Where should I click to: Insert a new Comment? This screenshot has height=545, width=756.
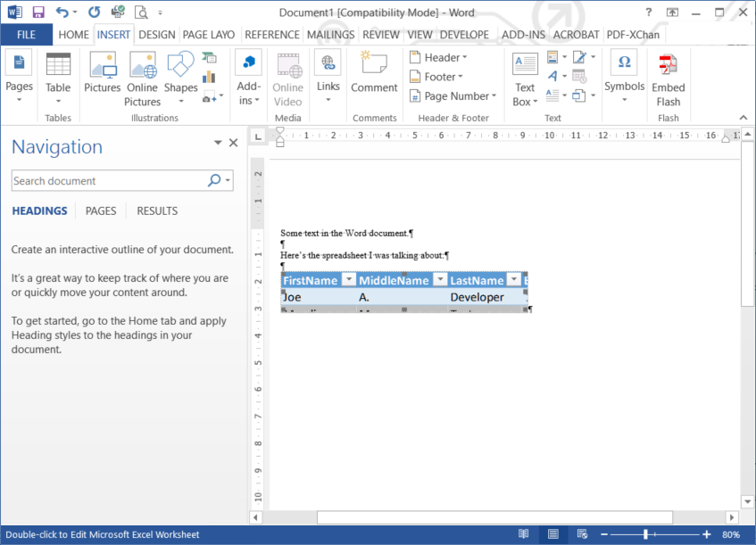pos(374,73)
